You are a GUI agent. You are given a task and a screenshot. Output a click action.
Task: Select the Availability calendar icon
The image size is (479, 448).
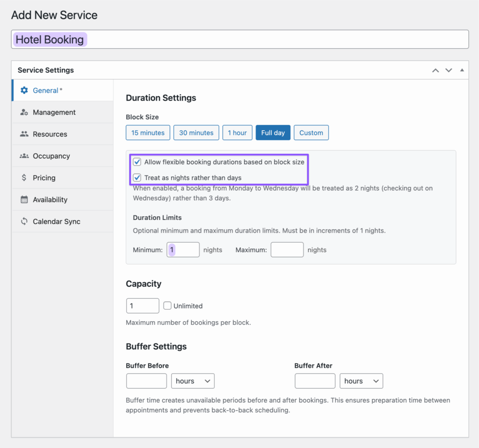click(24, 199)
